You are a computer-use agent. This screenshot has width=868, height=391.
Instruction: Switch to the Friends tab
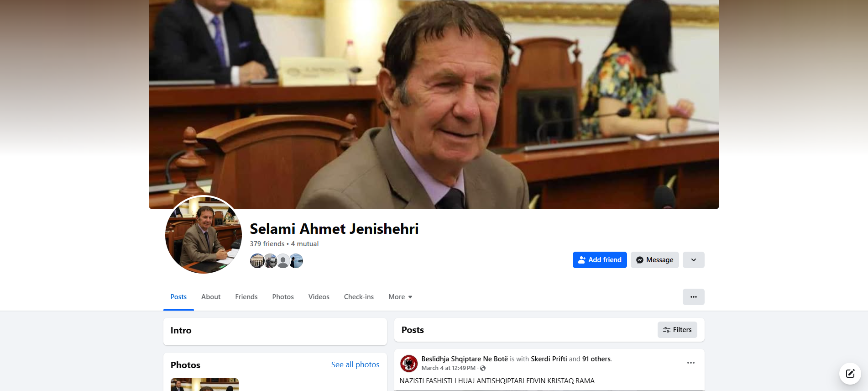click(x=246, y=297)
